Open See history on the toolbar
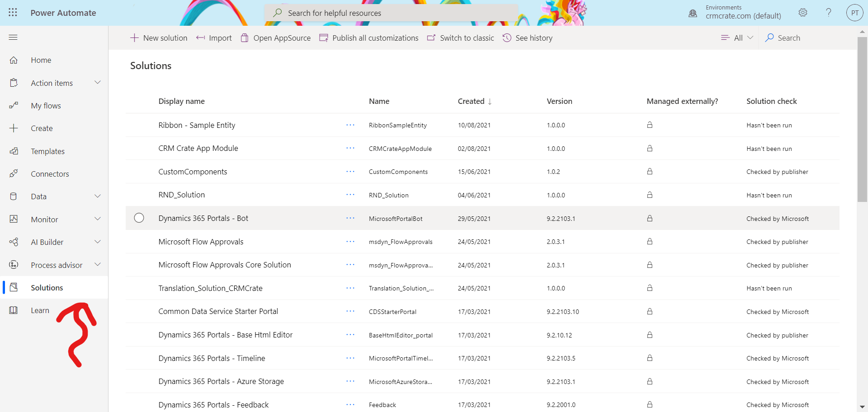 507,38
